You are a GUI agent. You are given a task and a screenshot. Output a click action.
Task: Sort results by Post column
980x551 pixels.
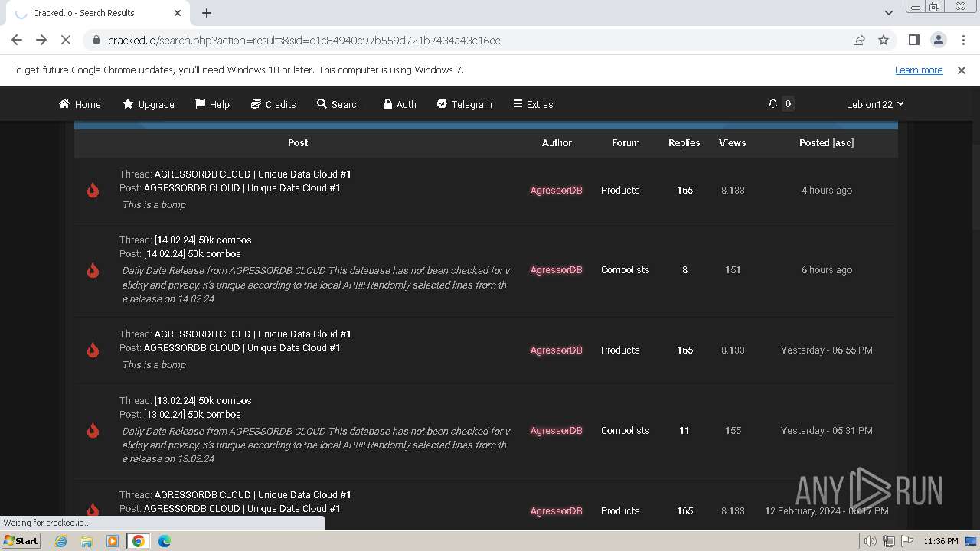tap(298, 142)
